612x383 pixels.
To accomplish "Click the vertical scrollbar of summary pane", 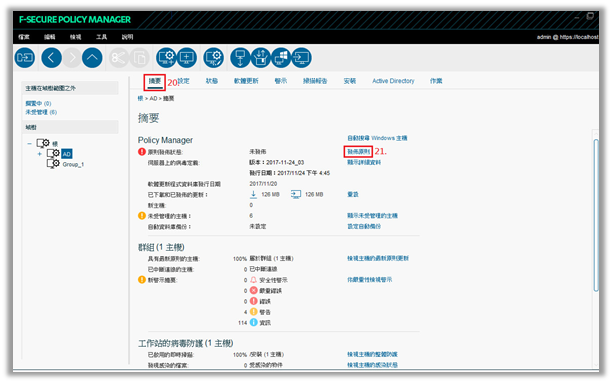I will [596, 215].
